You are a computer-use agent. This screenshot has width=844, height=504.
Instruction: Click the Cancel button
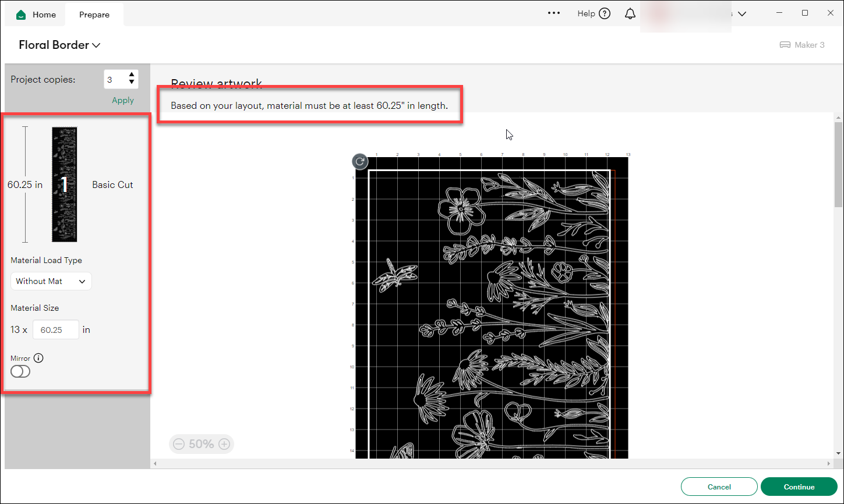click(x=719, y=487)
